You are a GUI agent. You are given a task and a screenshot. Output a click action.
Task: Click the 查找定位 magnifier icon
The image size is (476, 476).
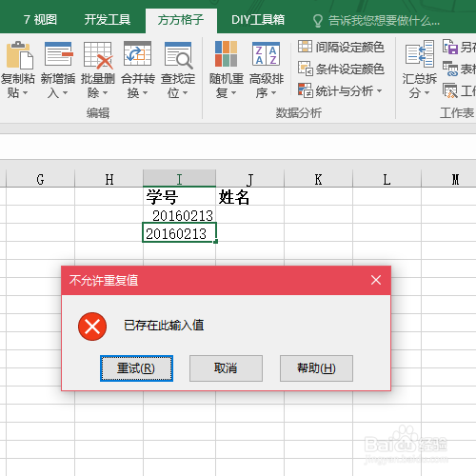click(178, 55)
